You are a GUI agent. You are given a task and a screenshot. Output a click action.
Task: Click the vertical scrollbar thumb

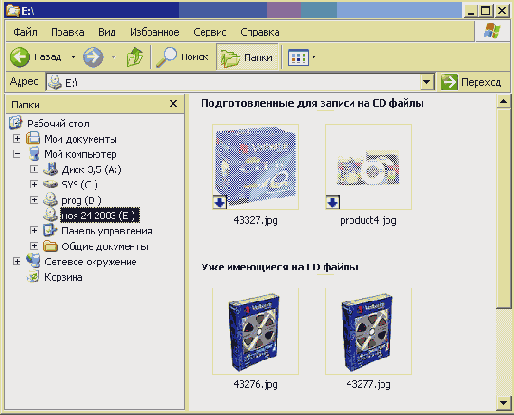coord(503,208)
